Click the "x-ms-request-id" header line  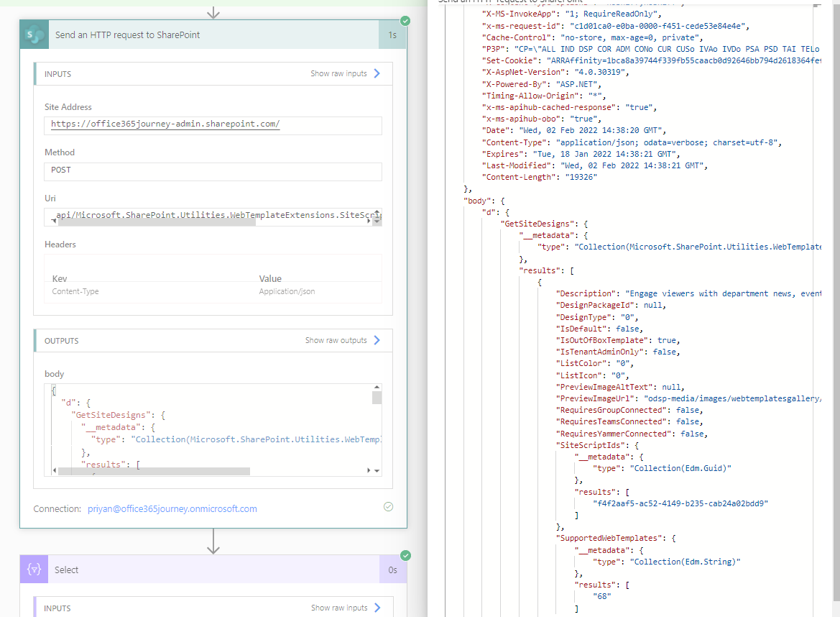(x=616, y=26)
